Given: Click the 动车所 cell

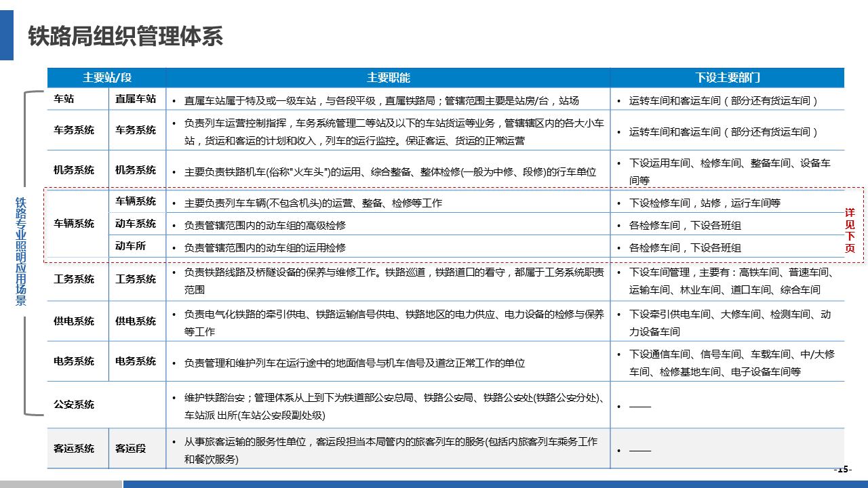Looking at the screenshot, I should (131, 246).
